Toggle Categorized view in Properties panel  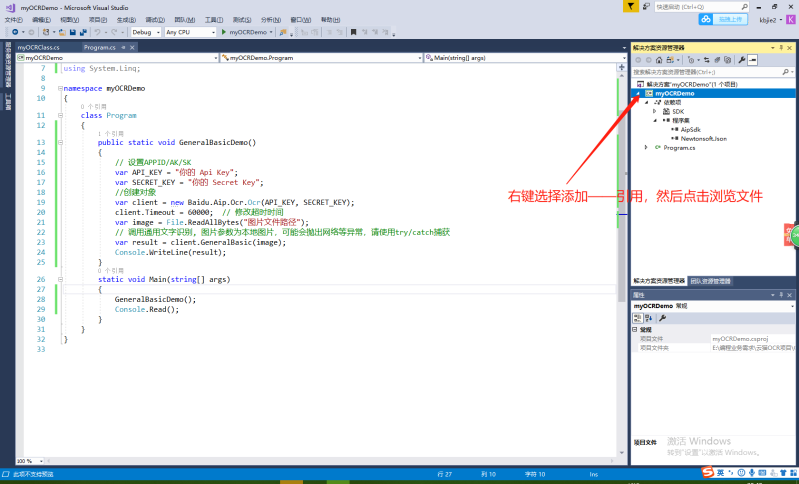[x=637, y=318]
